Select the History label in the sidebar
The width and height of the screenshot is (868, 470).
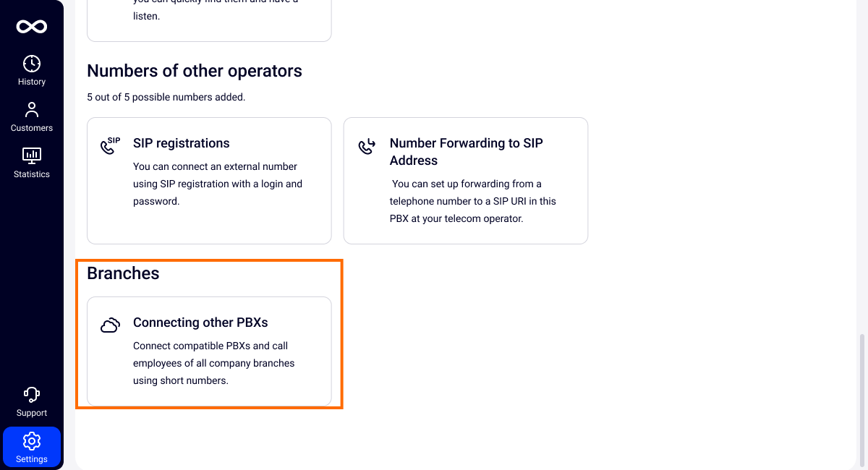click(x=32, y=82)
